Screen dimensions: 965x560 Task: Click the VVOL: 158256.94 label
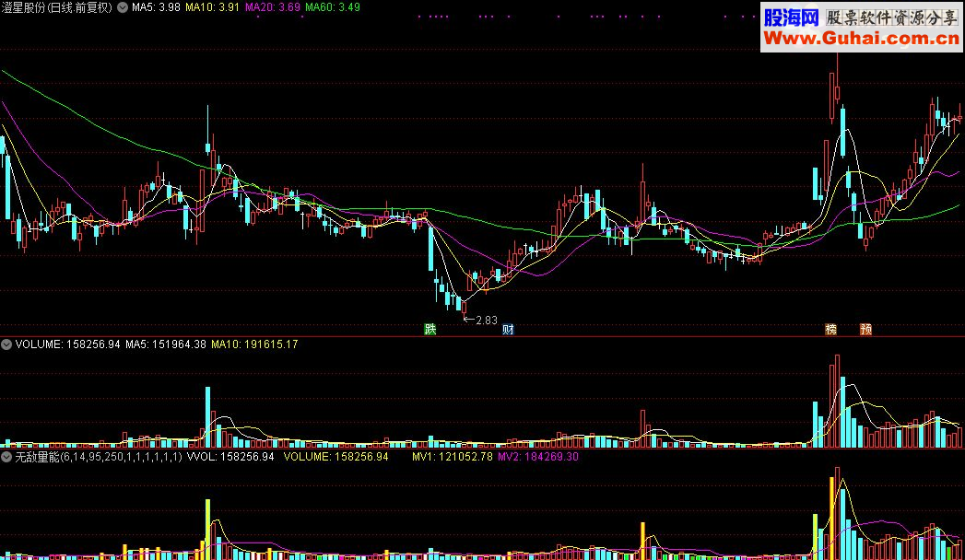(x=230, y=457)
